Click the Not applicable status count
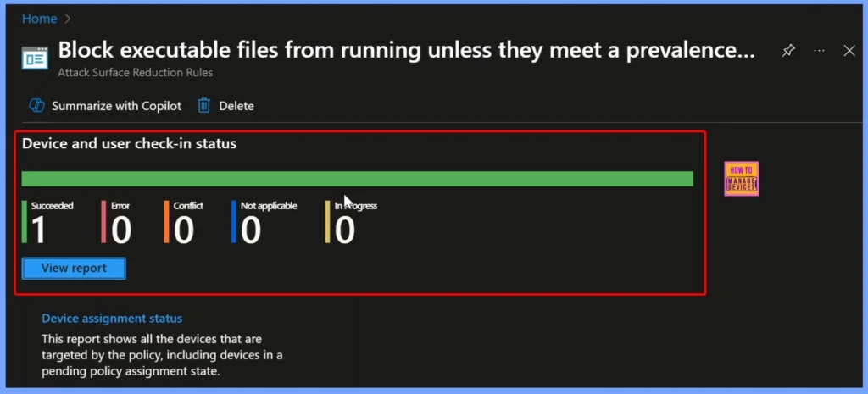The width and height of the screenshot is (868, 394). pyautogui.click(x=251, y=230)
